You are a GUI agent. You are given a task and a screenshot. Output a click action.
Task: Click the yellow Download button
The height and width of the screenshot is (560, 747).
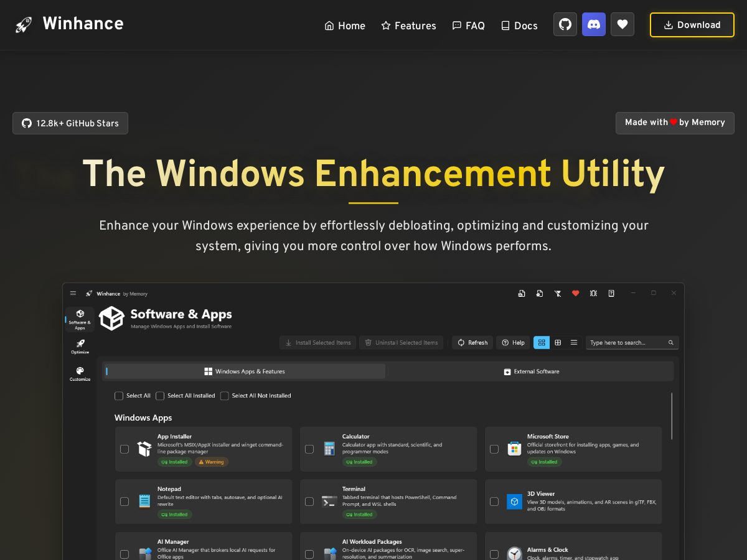692,25
